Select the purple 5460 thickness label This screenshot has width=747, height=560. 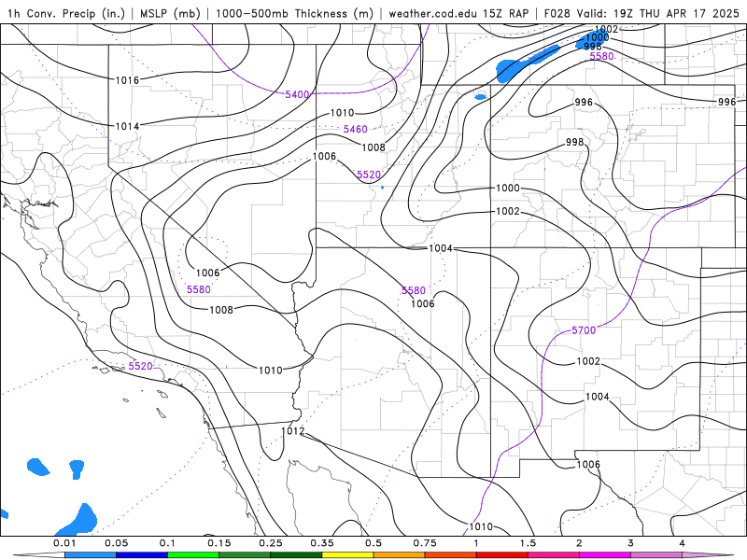[x=356, y=129]
